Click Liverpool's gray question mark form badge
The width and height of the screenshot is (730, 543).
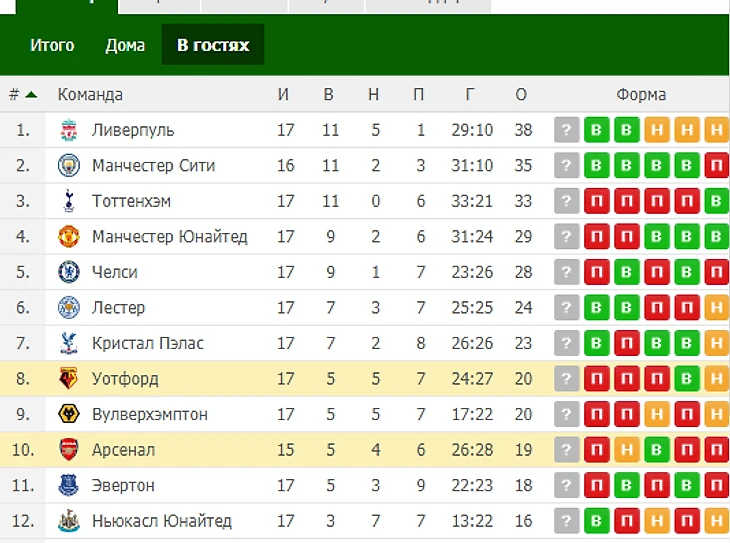coord(567,130)
